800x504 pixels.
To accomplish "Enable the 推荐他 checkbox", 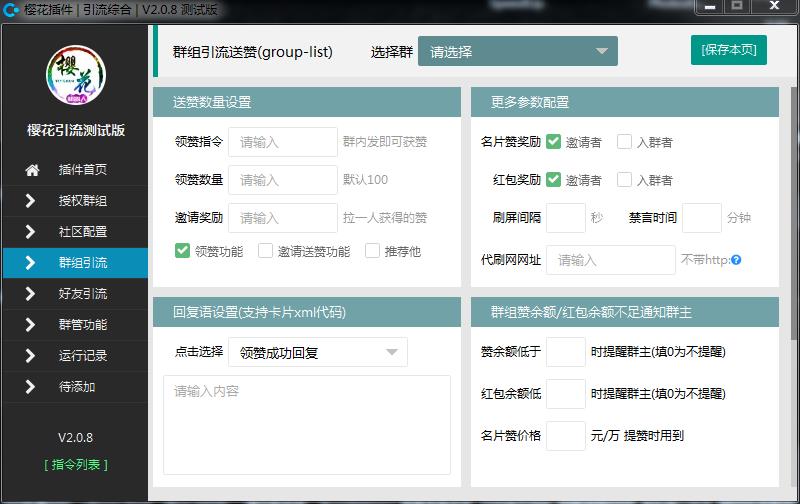I will pyautogui.click(x=372, y=251).
